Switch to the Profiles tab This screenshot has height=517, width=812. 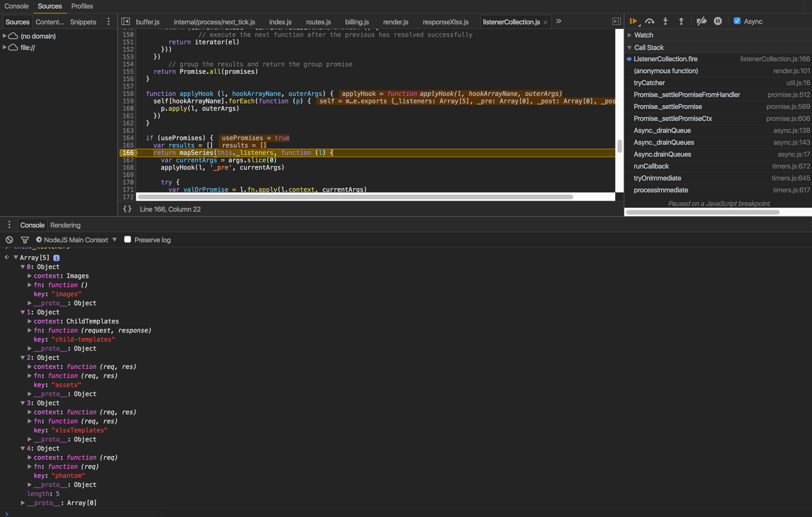pos(82,6)
